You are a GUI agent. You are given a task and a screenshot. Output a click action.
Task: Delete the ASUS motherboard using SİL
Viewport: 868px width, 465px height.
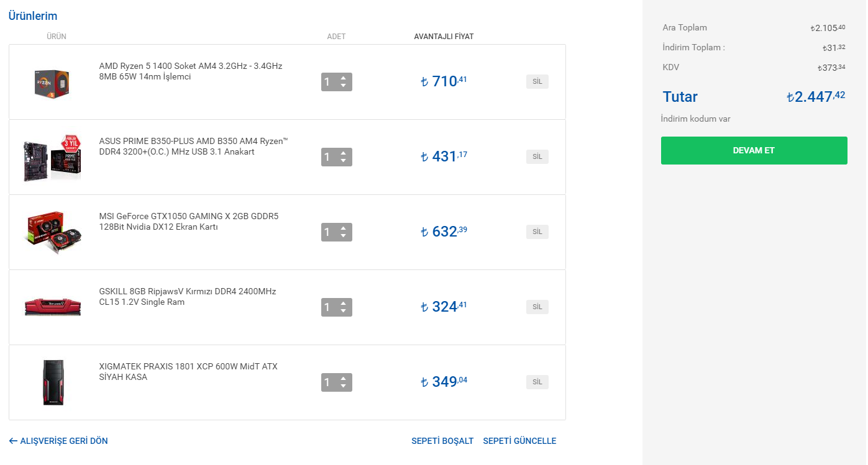537,157
